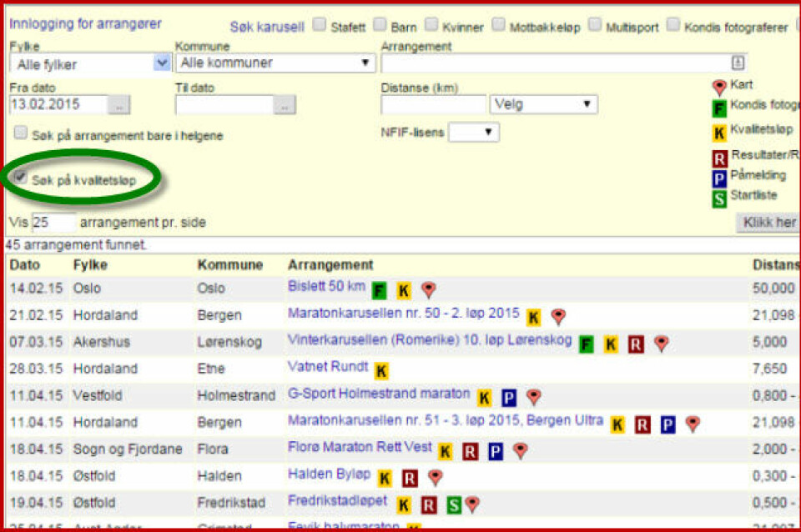Tick the Stafett checkbox

tap(320, 25)
